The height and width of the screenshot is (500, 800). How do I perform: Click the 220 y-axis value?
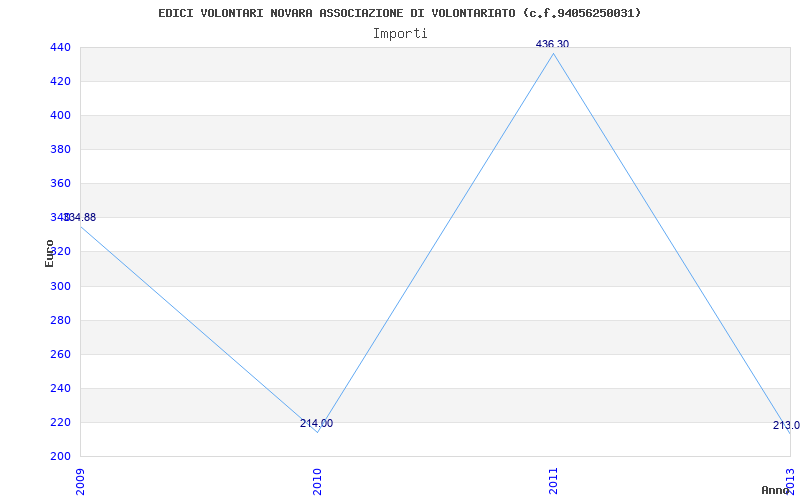click(60, 422)
